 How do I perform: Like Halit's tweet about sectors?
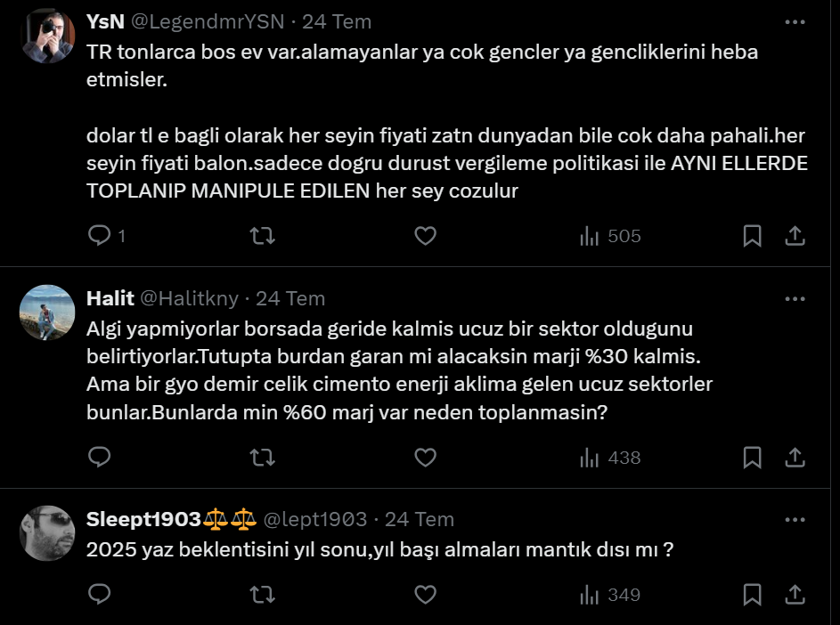pos(426,458)
